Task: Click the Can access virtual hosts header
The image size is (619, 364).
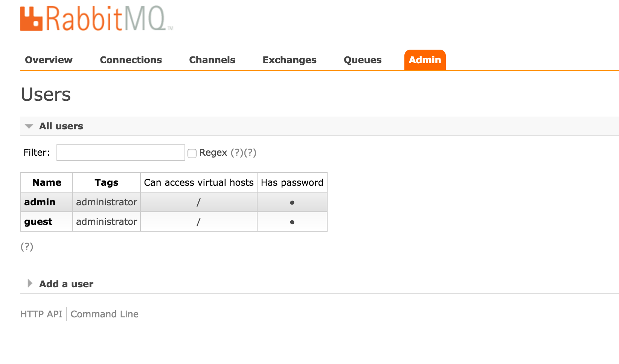Action: click(x=199, y=182)
